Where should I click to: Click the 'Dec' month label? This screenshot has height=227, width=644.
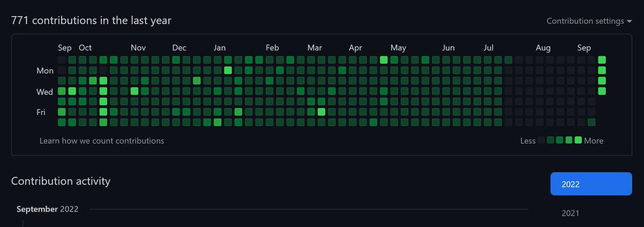[179, 48]
